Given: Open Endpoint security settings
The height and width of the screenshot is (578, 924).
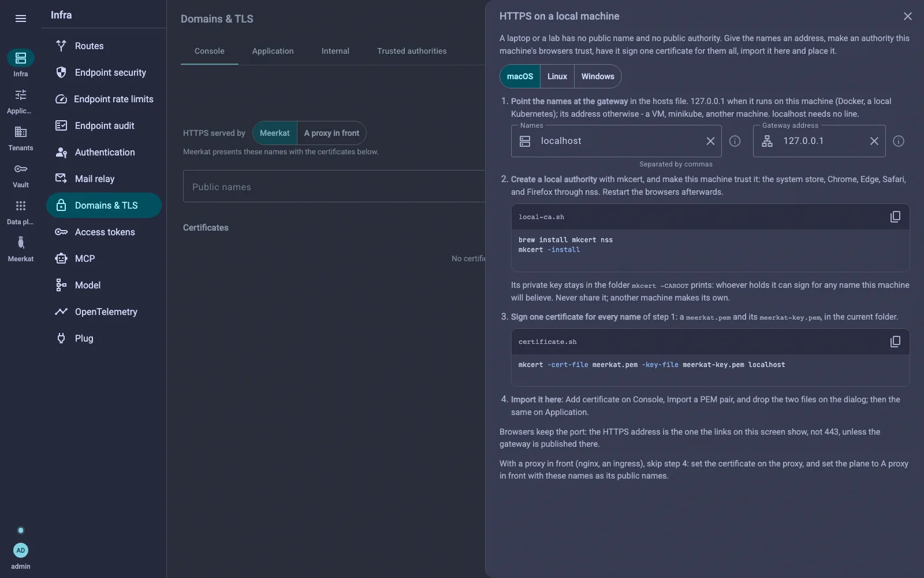Looking at the screenshot, I should pos(104,72).
